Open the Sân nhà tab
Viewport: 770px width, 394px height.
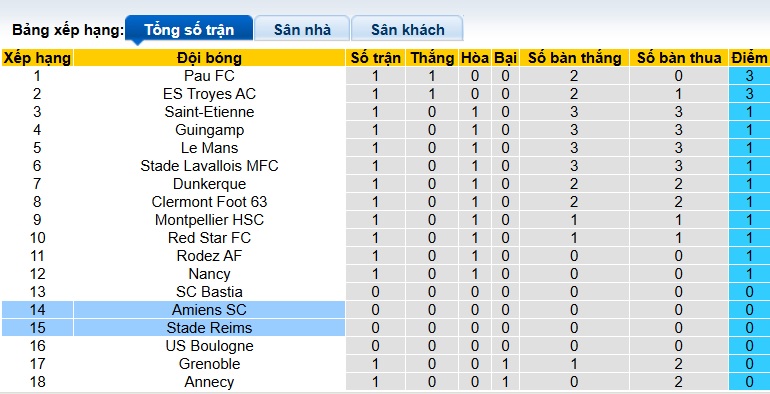point(302,28)
